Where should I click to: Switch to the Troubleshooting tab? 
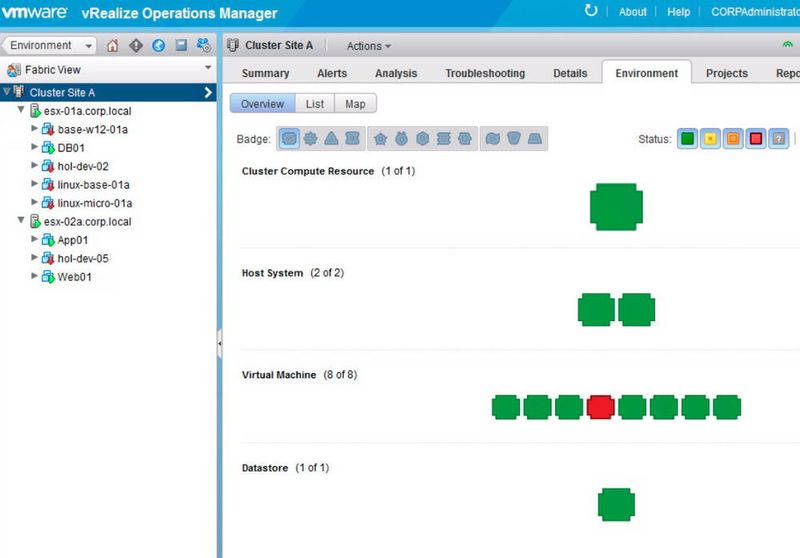pyautogui.click(x=485, y=73)
